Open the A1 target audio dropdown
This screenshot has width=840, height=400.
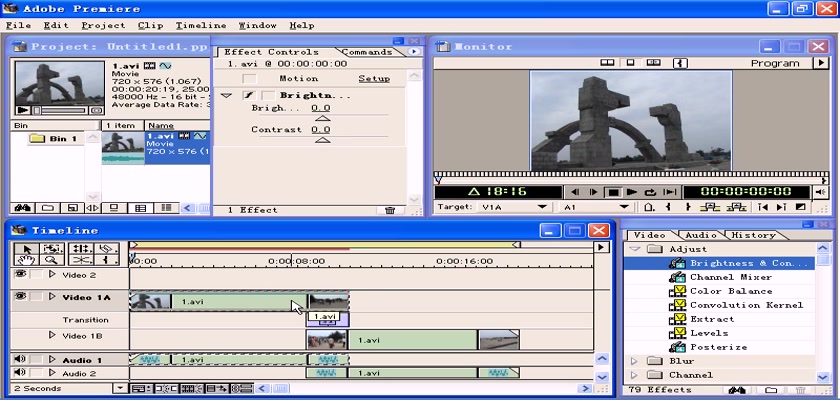point(624,207)
